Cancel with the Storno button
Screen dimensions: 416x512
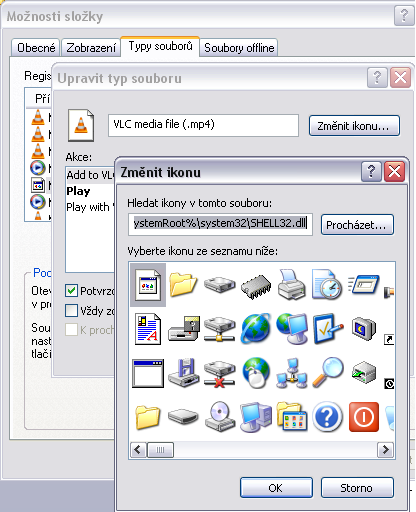click(x=357, y=488)
